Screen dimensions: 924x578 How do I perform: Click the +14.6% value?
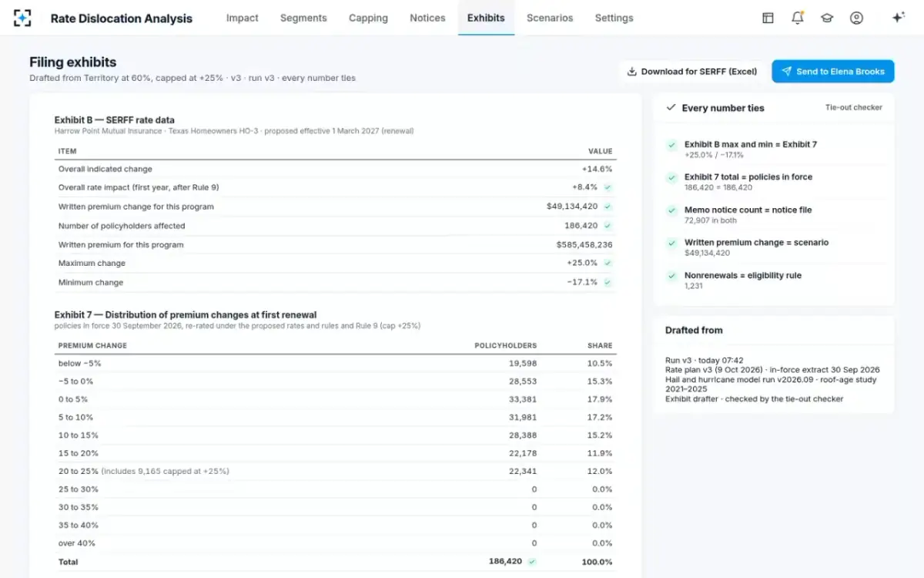(x=597, y=169)
